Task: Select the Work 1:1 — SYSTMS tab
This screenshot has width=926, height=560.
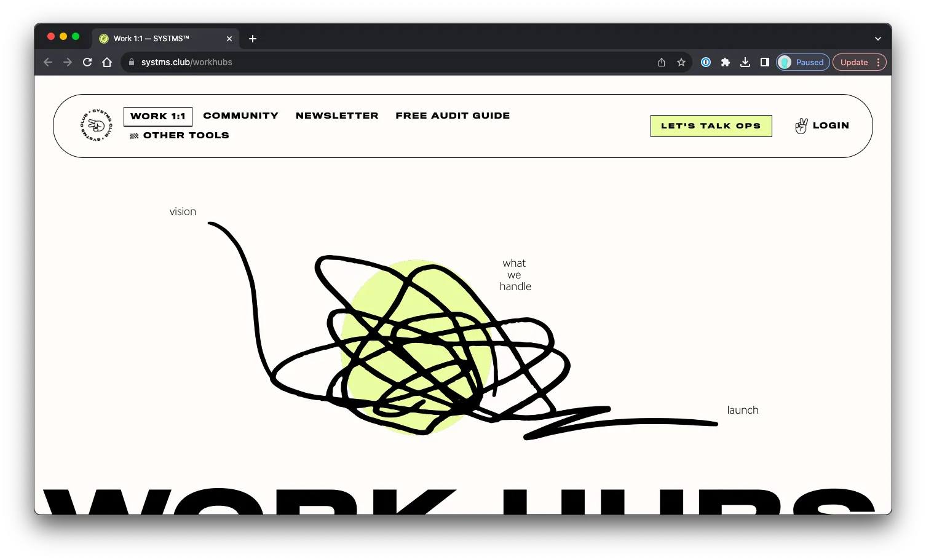Action: (x=166, y=39)
